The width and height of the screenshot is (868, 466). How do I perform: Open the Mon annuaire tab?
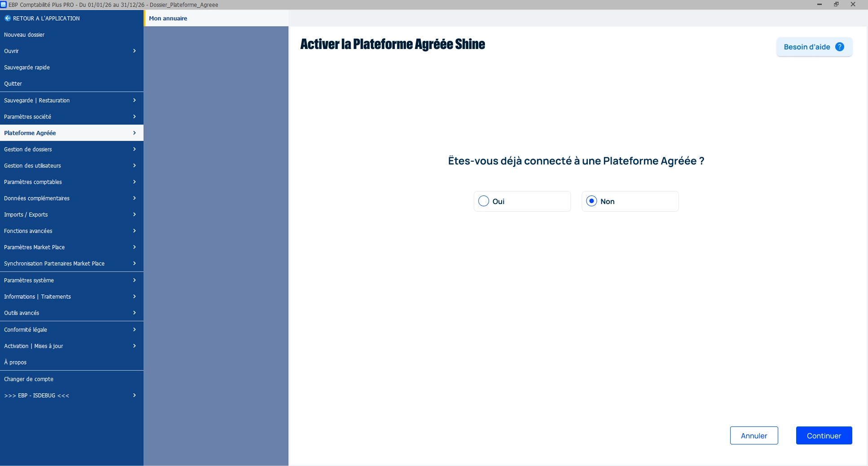(216, 18)
